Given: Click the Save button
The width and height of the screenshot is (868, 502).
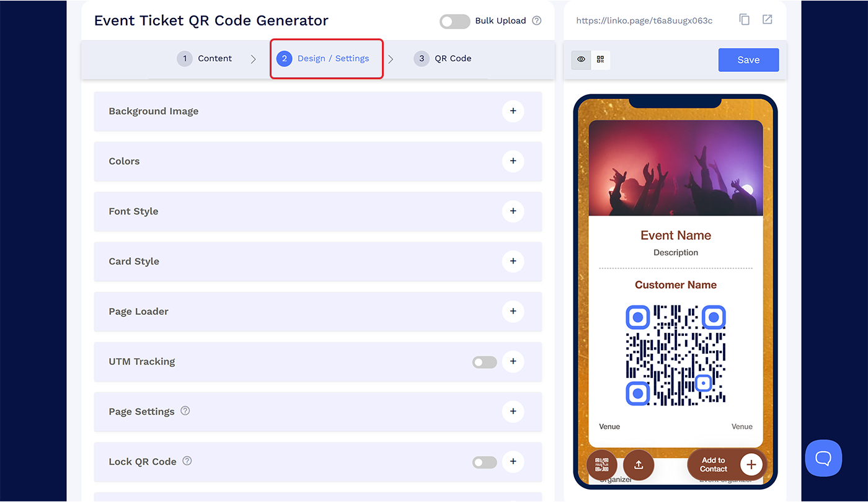Looking at the screenshot, I should pyautogui.click(x=748, y=60).
